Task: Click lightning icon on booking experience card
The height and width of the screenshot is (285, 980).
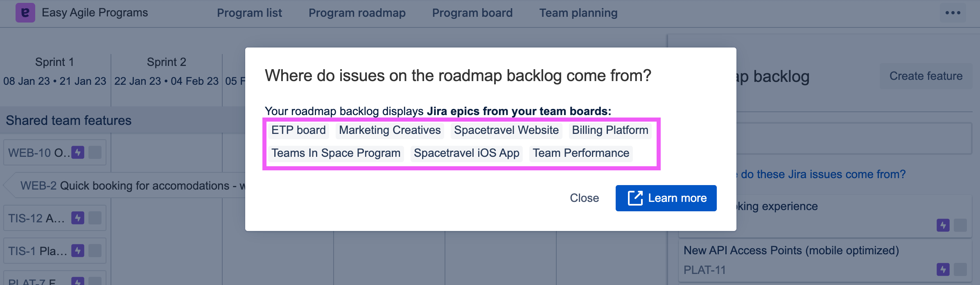Action: [943, 225]
